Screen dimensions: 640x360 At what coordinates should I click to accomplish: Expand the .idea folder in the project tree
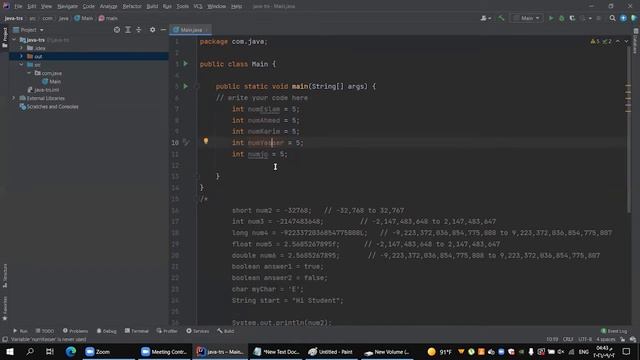point(21,48)
